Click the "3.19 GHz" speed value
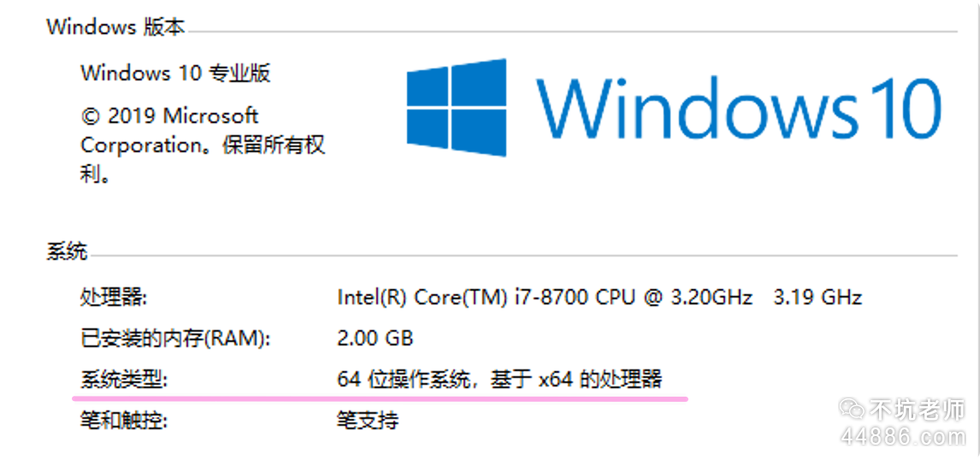The image size is (980, 460). [817, 298]
